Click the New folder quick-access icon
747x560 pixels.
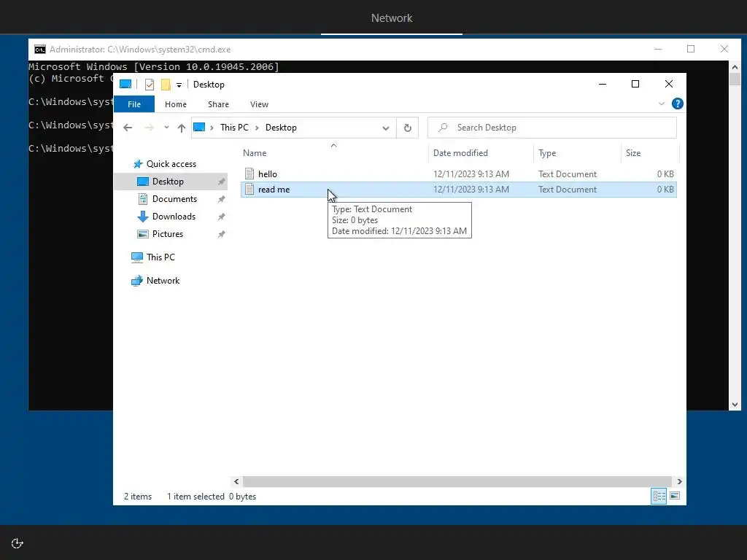166,85
